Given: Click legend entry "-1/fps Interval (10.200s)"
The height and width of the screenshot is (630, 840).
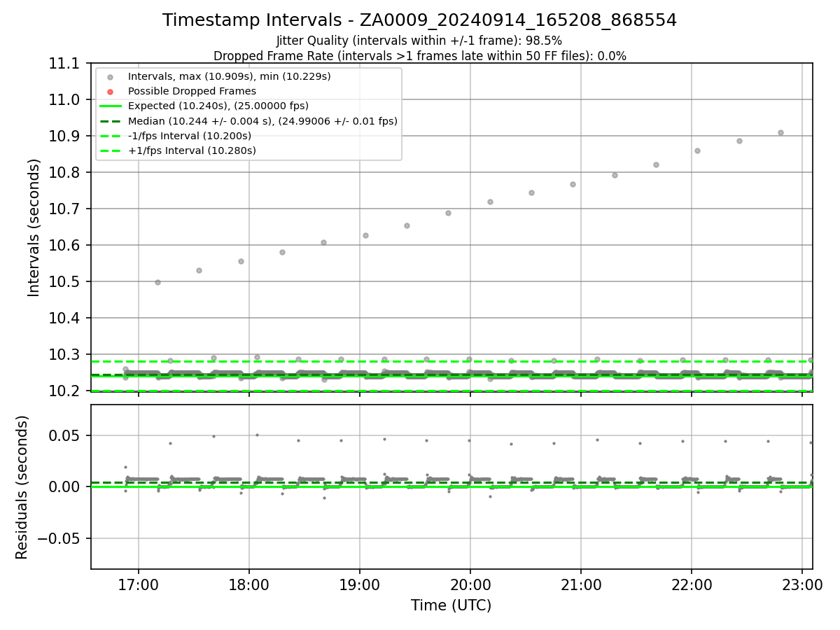Looking at the screenshot, I should pyautogui.click(x=190, y=136).
